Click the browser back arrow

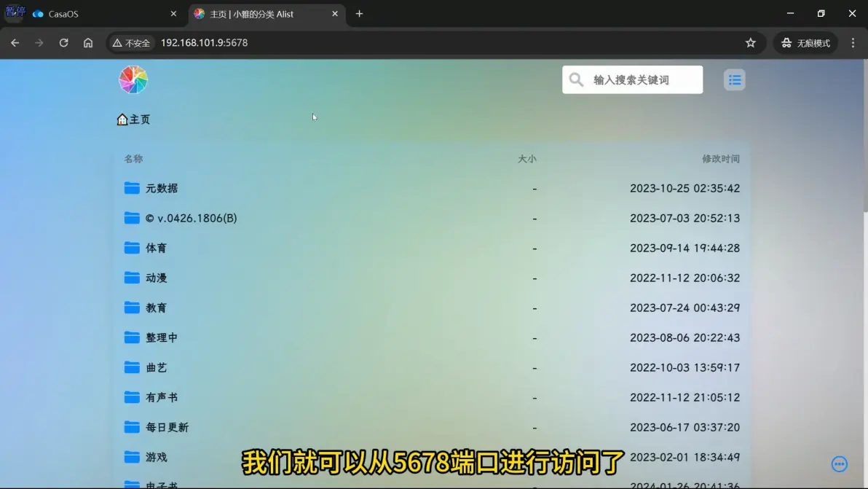point(15,43)
